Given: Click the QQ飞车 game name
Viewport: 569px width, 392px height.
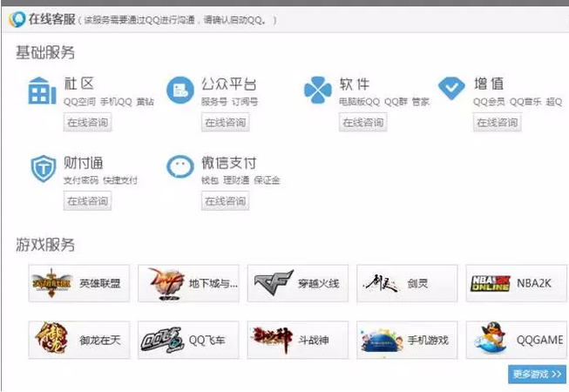Looking at the screenshot, I should tap(207, 340).
